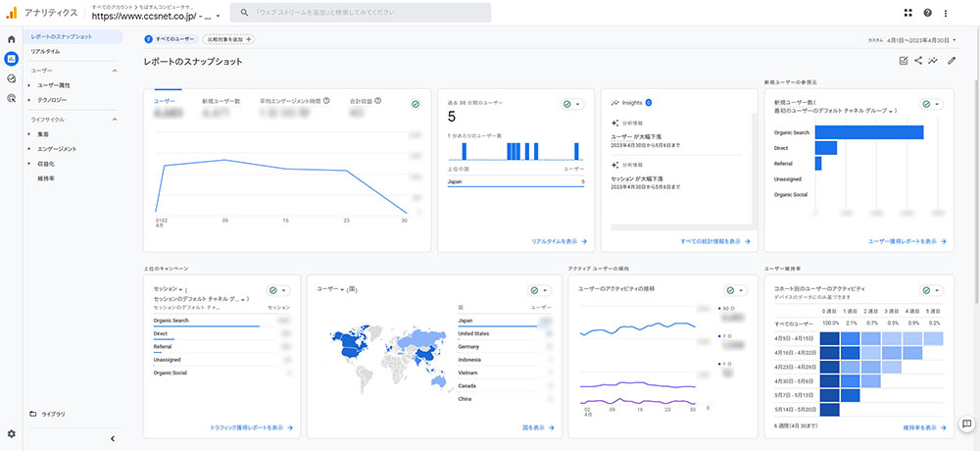Click the ライブラリ folder icon
The width and height of the screenshot is (980, 451).
[x=33, y=414]
